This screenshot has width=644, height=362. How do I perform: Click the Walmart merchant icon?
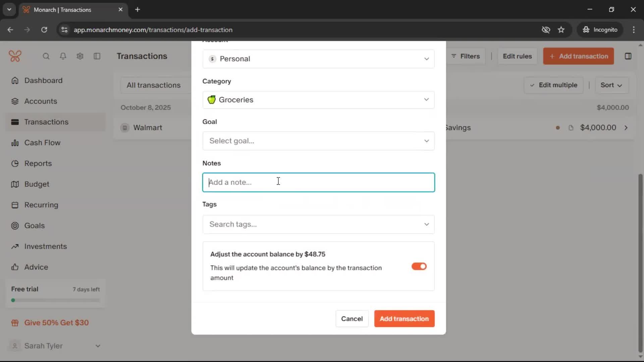tap(125, 128)
